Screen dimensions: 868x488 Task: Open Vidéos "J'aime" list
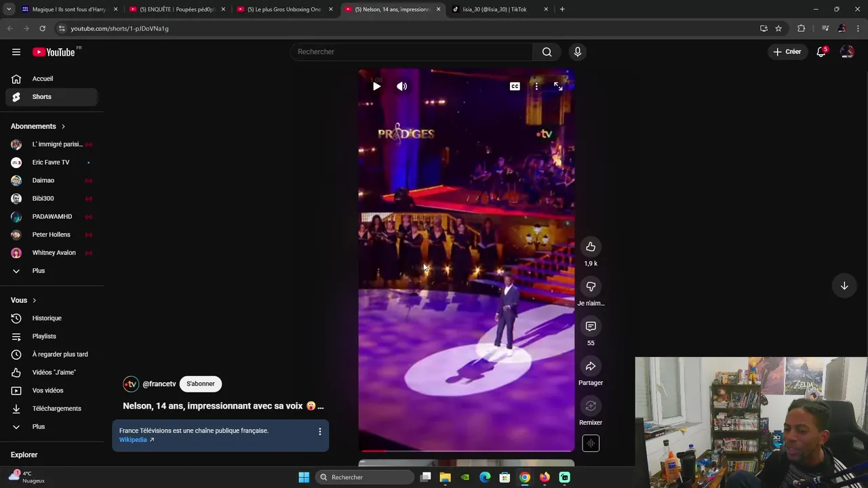tap(52, 373)
